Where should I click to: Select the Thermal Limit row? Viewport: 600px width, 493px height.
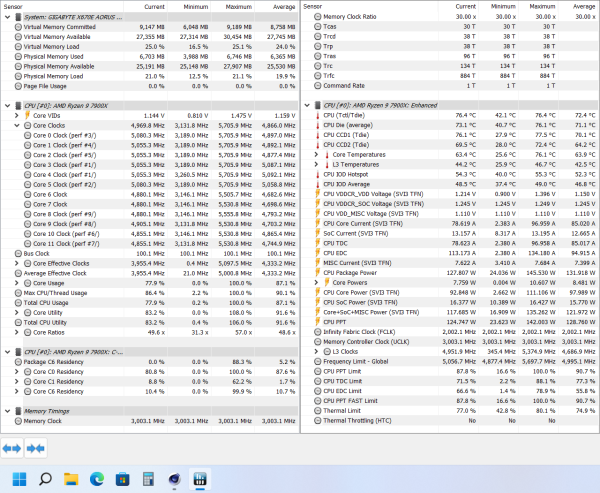point(450,410)
